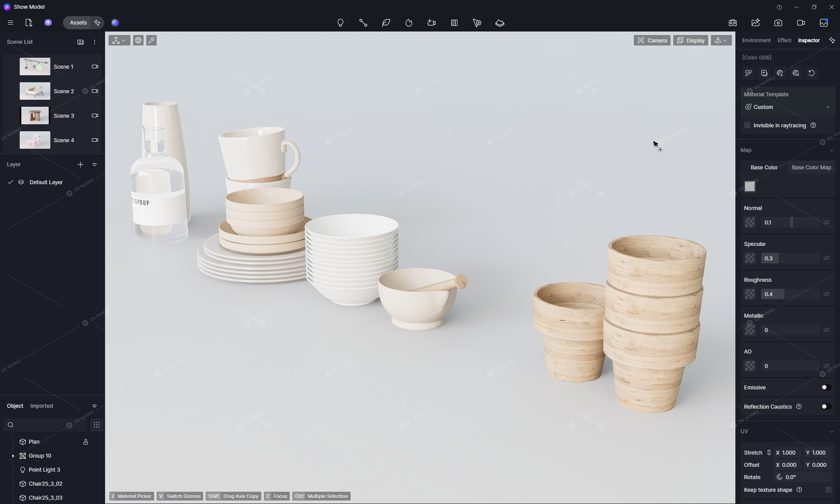Select the diagonally striped square tool icon
840x504 pixels.
[454, 23]
